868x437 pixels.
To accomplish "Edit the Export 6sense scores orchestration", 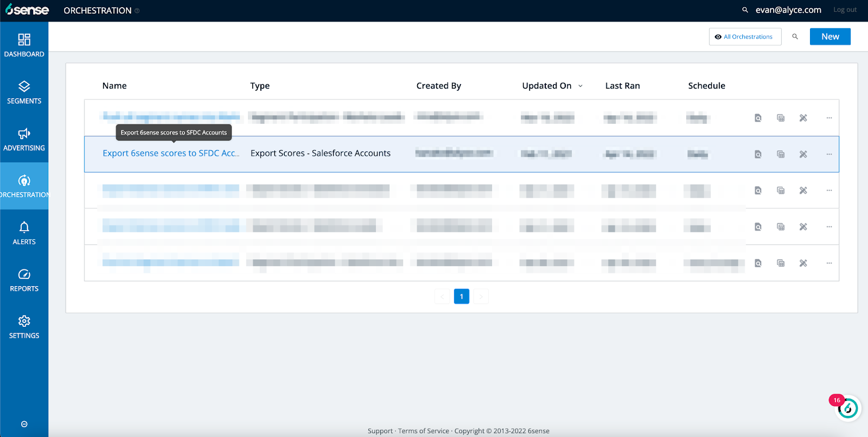I will click(x=803, y=154).
